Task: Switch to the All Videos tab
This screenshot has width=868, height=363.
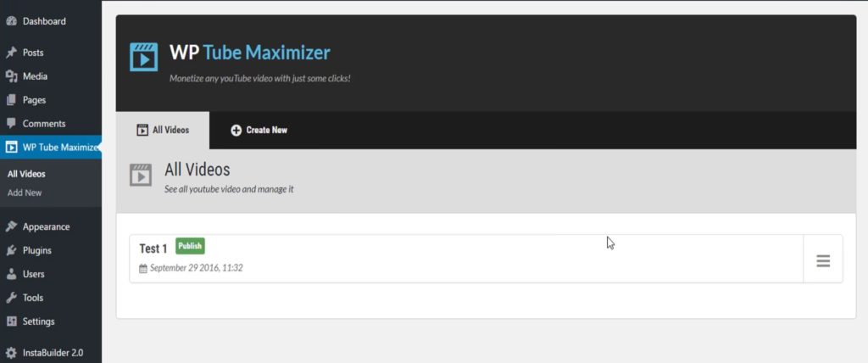Action: point(163,131)
